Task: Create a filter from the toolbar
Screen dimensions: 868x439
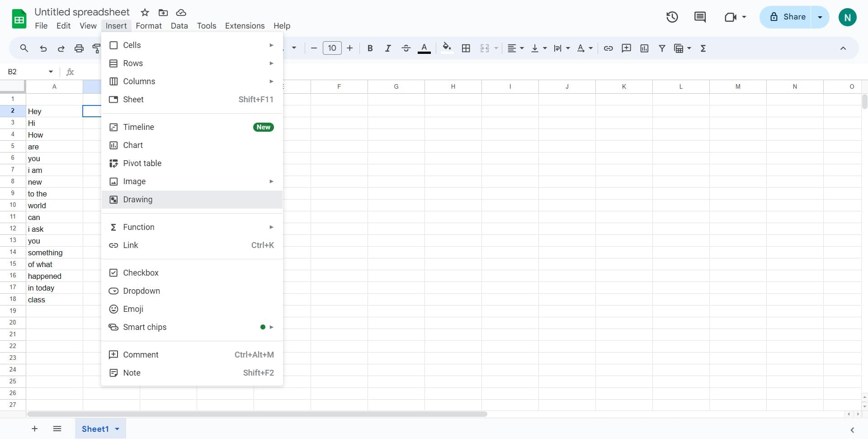Action: (x=662, y=48)
